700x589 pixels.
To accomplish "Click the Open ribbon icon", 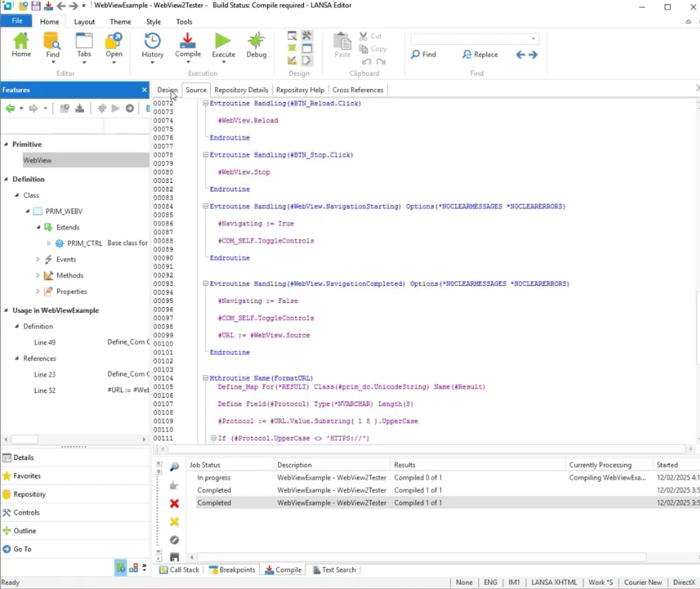I will tap(114, 41).
